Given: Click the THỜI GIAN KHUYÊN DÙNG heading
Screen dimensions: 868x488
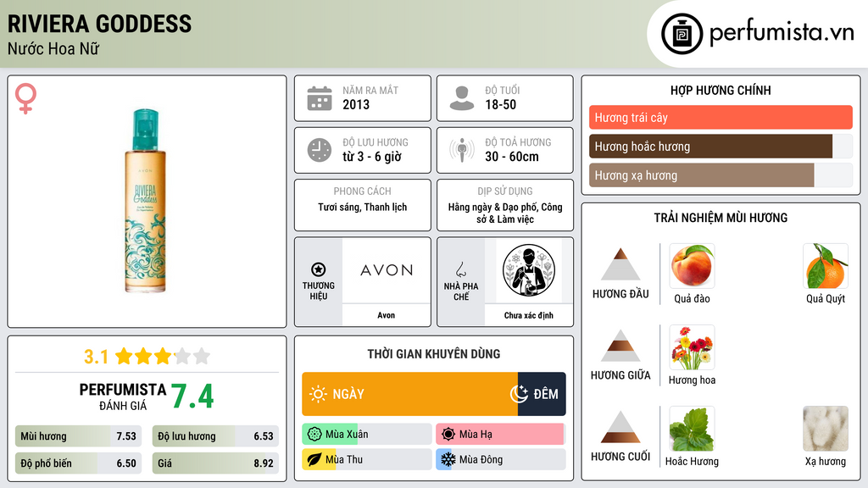Looking at the screenshot, I should coord(434,354).
